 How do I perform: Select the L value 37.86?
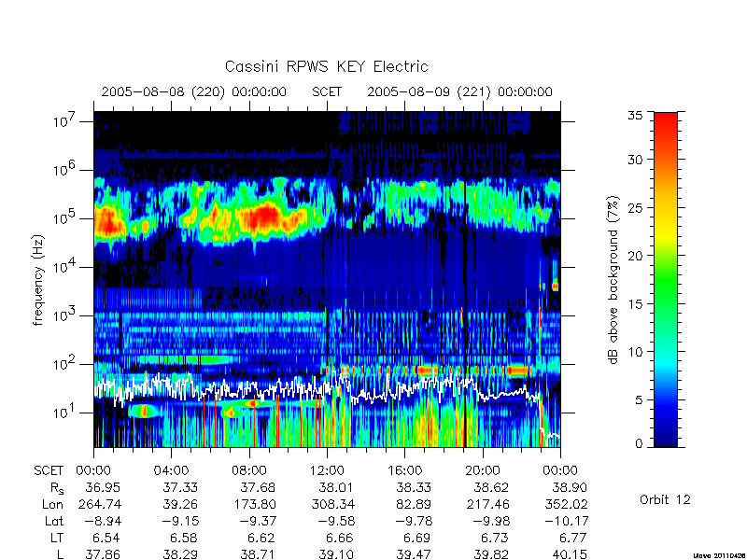pyautogui.click(x=103, y=554)
